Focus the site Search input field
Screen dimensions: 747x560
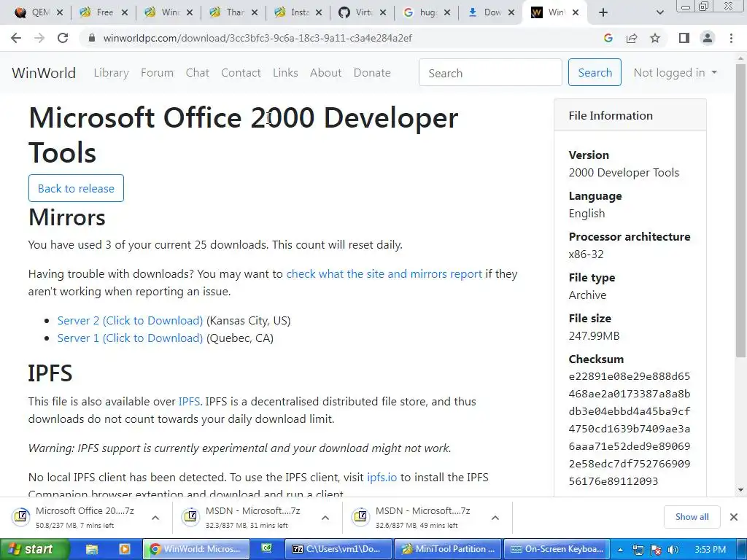490,73
